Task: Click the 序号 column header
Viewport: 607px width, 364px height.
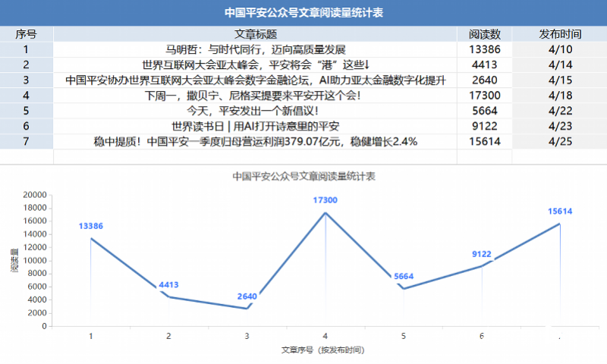Action: (x=27, y=34)
